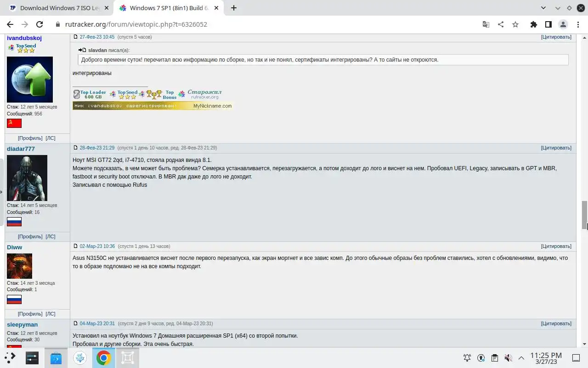Open Chrome side panel
Viewport: 588px width, 368px height.
tap(548, 24)
